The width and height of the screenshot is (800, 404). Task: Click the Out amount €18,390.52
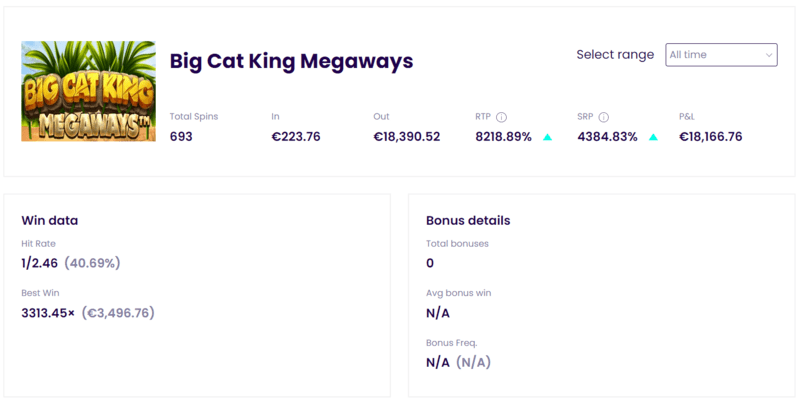point(407,137)
